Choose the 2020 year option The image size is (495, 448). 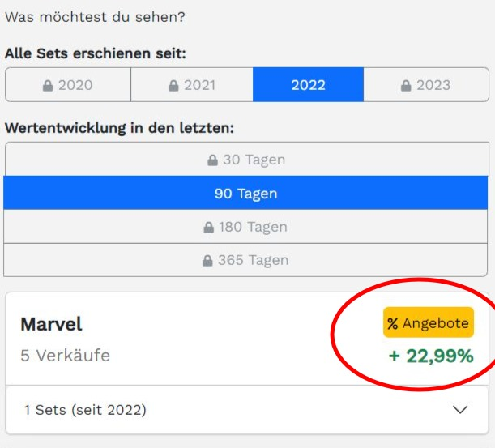(x=68, y=84)
